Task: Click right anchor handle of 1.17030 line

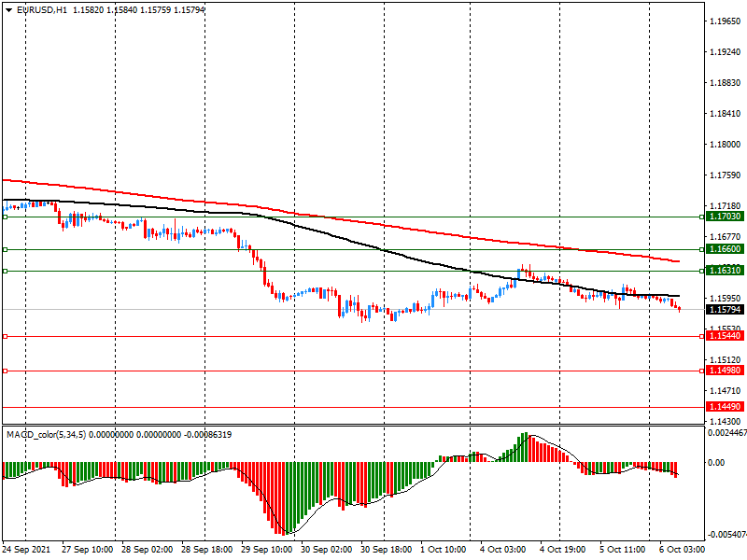Action: click(702, 217)
